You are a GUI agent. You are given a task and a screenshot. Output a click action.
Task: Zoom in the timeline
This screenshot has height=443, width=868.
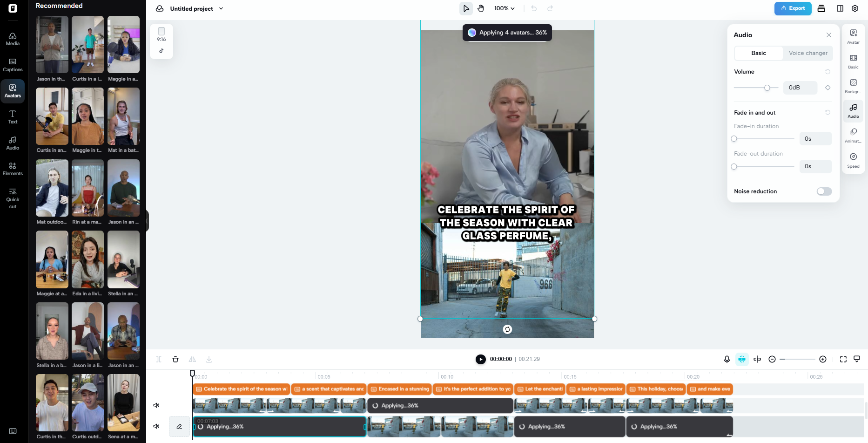pos(823,359)
